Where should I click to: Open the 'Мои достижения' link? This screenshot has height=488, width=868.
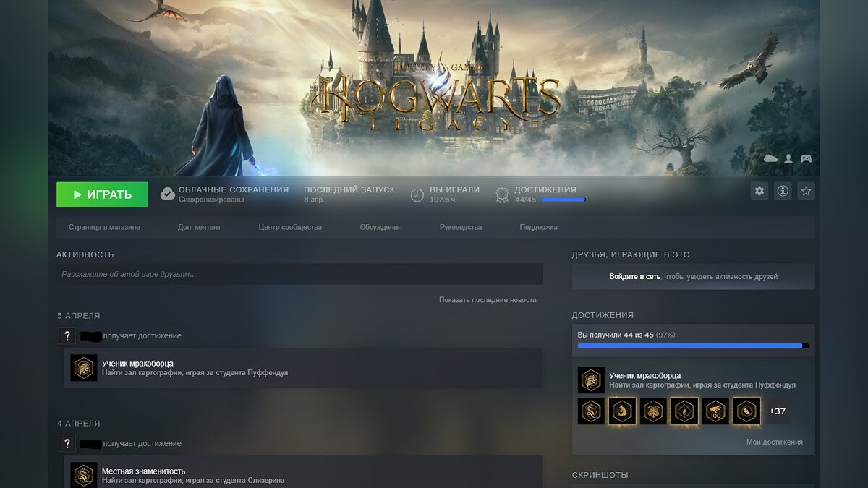(774, 442)
